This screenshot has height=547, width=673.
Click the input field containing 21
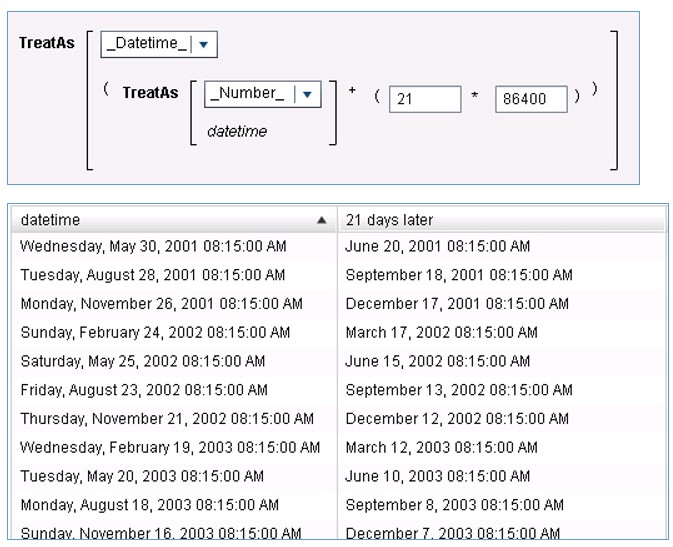[x=424, y=99]
